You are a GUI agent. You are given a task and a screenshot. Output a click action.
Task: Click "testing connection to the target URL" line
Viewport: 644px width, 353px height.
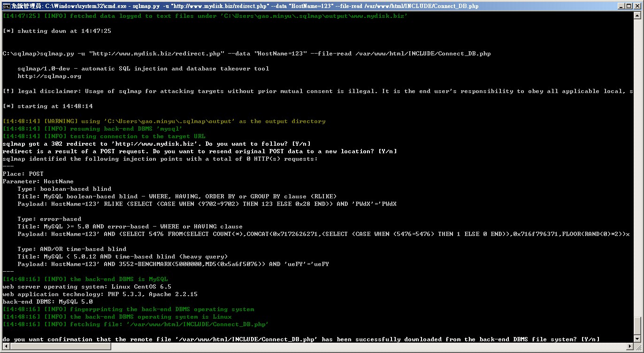[104, 136]
